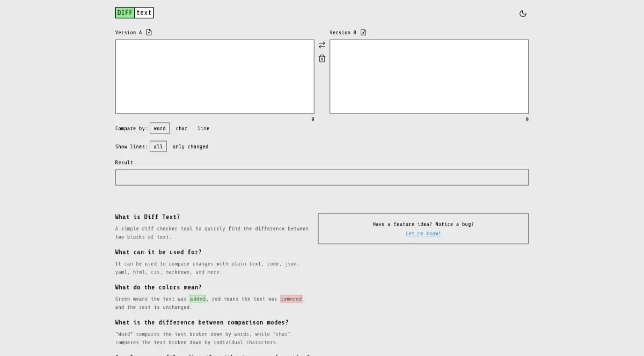Toggle dark mode with the moon icon

523,13
